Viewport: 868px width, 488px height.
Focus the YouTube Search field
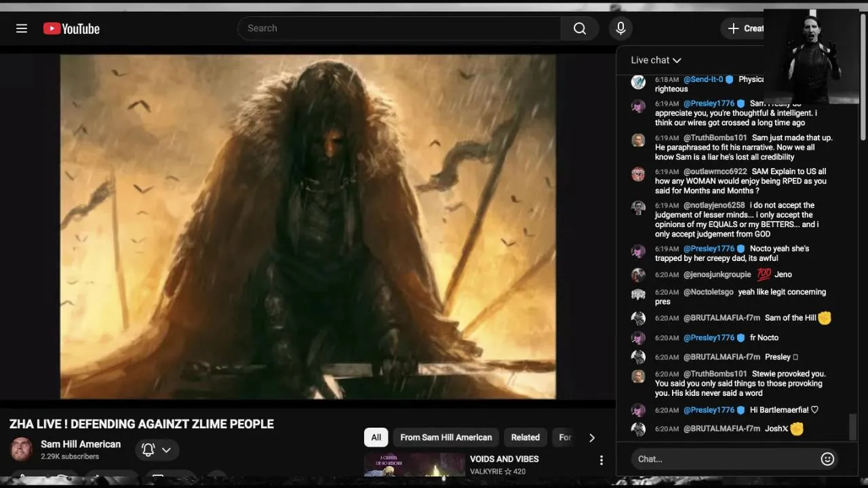point(399,28)
